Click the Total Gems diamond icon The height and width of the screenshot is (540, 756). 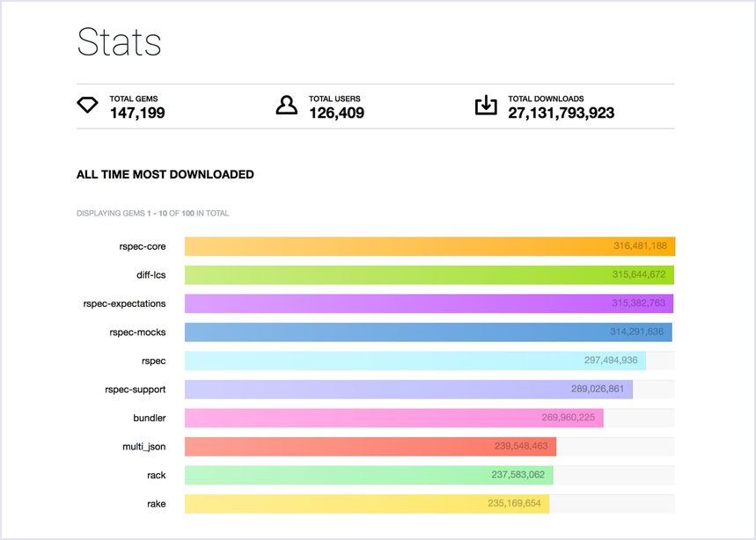(87, 106)
